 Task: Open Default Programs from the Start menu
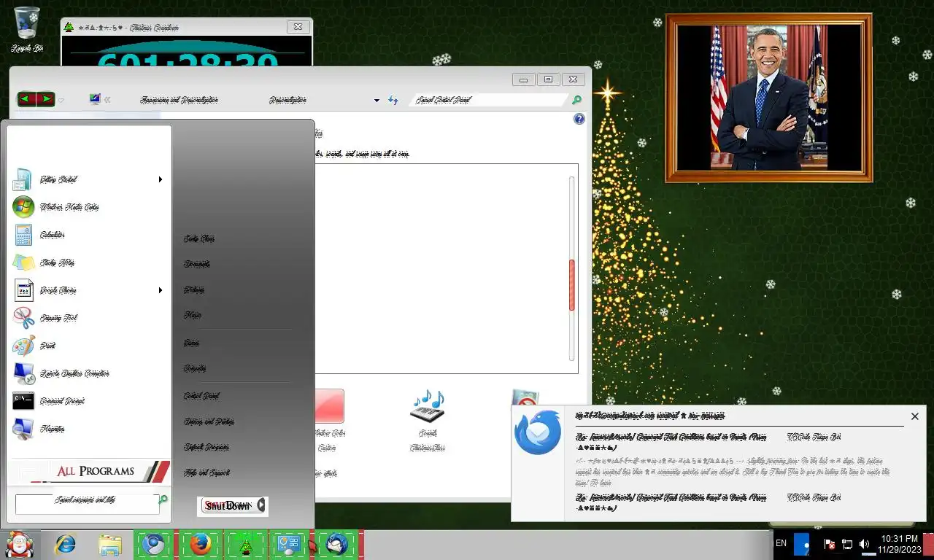[x=207, y=447]
